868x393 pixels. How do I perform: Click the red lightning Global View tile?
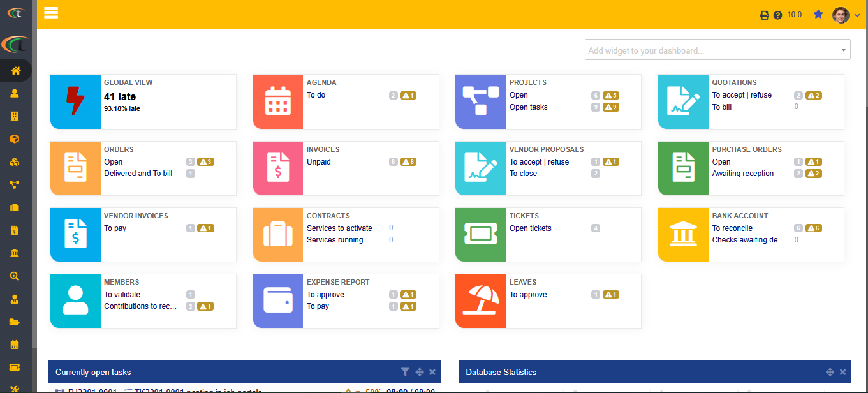coord(75,101)
